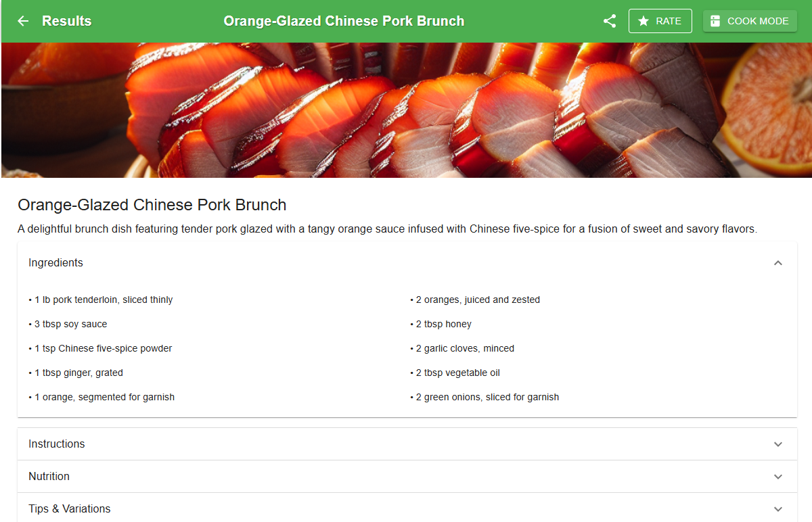This screenshot has height=522, width=812.
Task: Click the back arrow icon
Action: (x=23, y=21)
